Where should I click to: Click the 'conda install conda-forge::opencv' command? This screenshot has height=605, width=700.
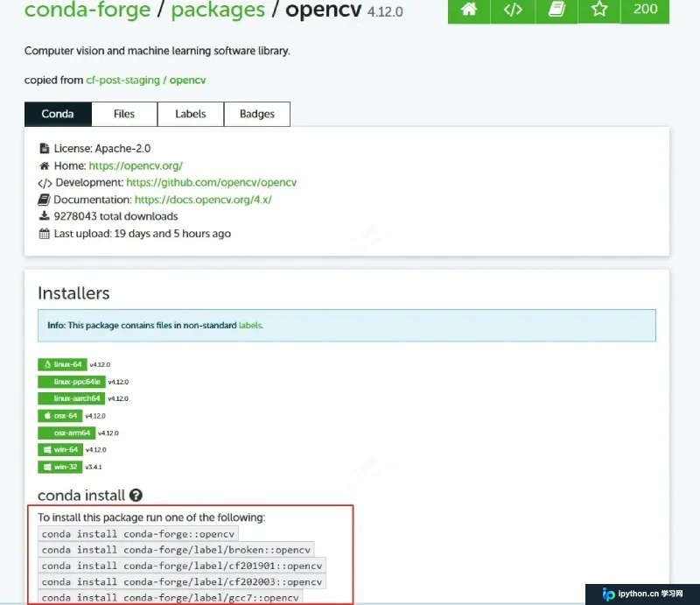(x=138, y=534)
